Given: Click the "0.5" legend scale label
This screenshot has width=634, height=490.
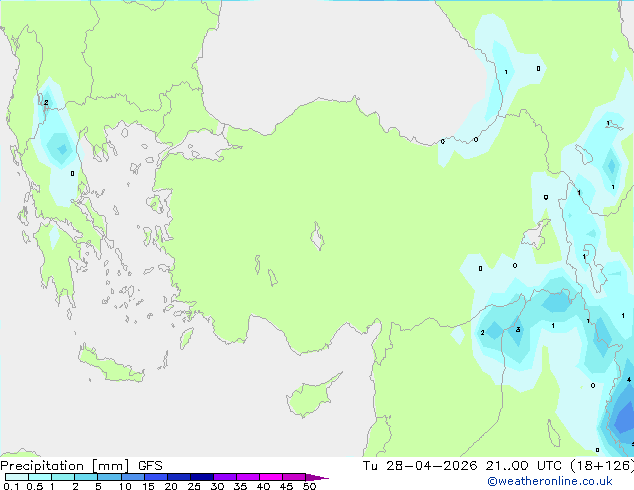Looking at the screenshot, I should tap(35, 486).
